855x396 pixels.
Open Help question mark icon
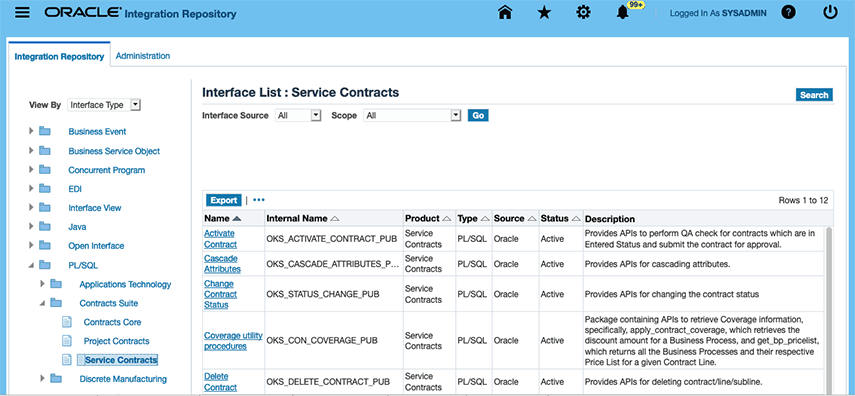[x=788, y=13]
